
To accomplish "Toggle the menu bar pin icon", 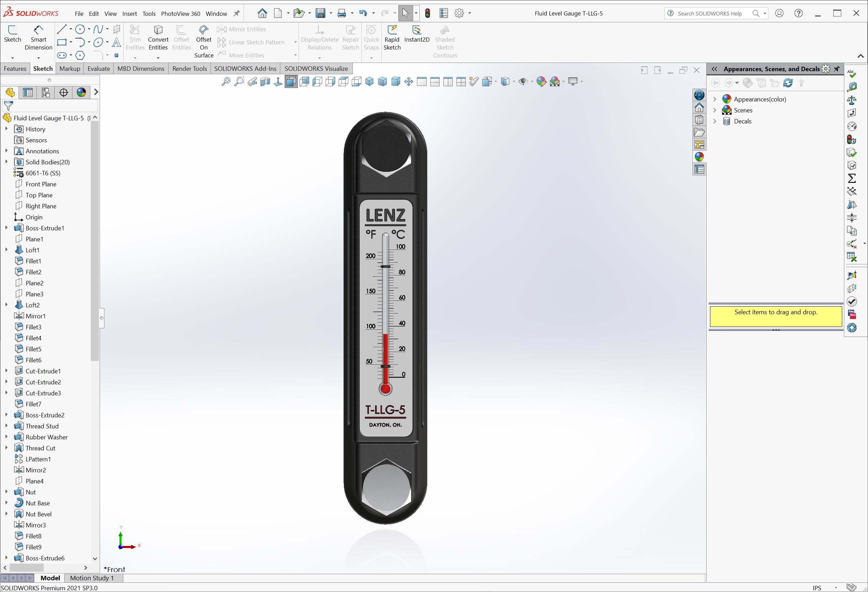I will click(x=236, y=13).
